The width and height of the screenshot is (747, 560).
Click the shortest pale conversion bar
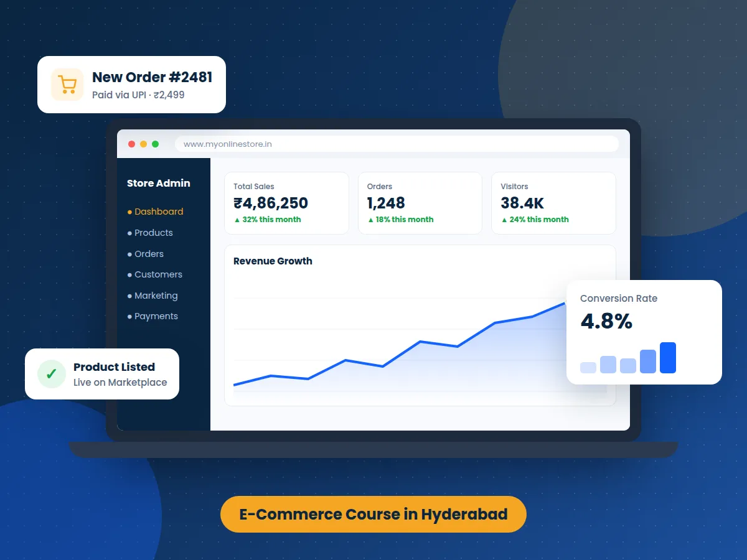pyautogui.click(x=588, y=368)
